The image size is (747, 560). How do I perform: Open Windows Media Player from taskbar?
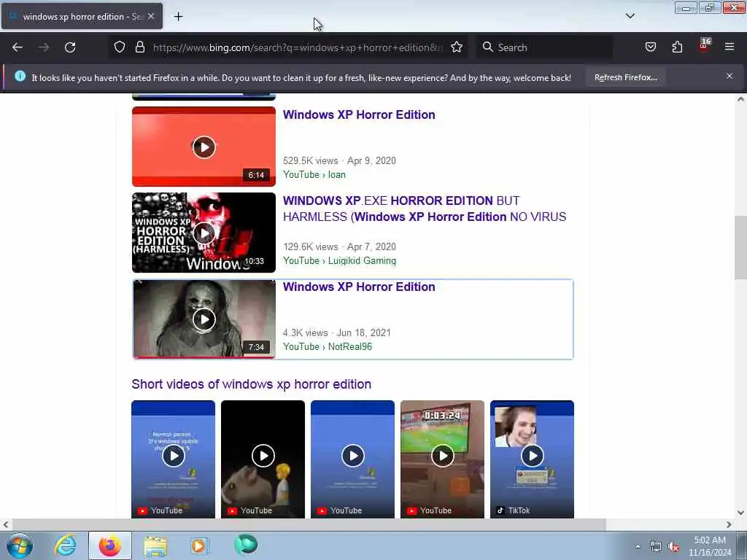(199, 545)
